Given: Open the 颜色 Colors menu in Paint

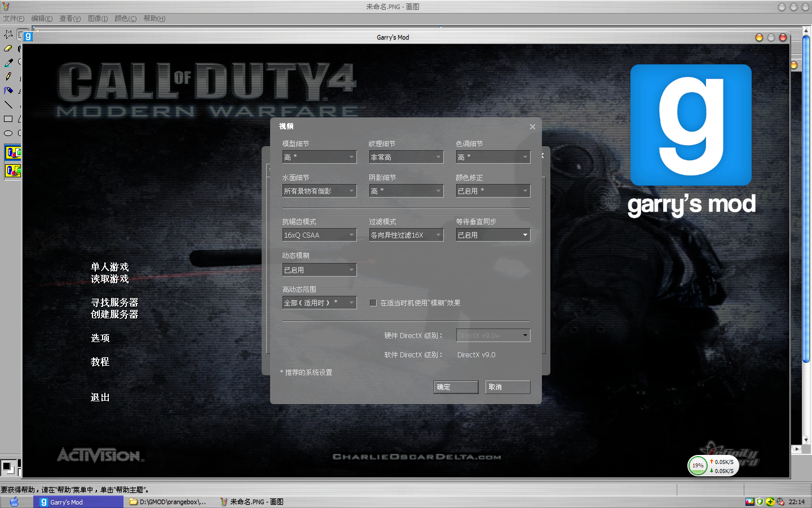Looking at the screenshot, I should point(125,19).
